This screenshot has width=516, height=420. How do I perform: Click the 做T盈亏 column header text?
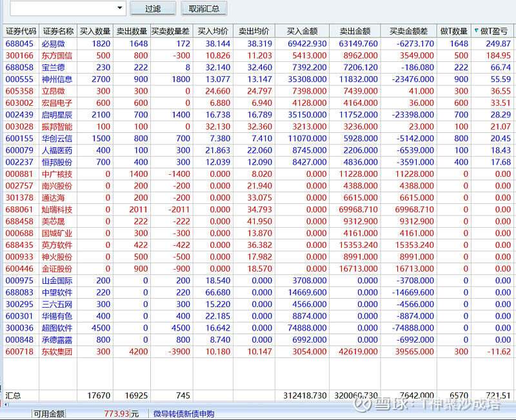tap(494, 31)
